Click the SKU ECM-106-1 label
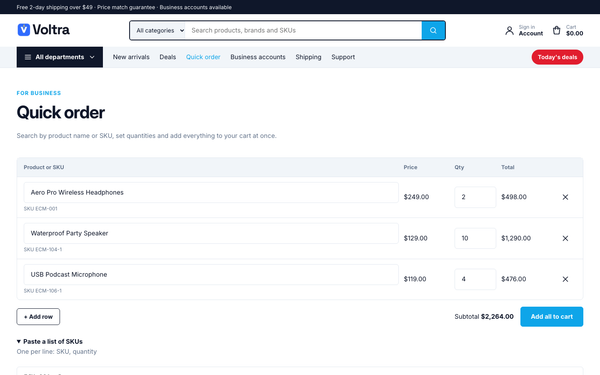 coord(43,291)
